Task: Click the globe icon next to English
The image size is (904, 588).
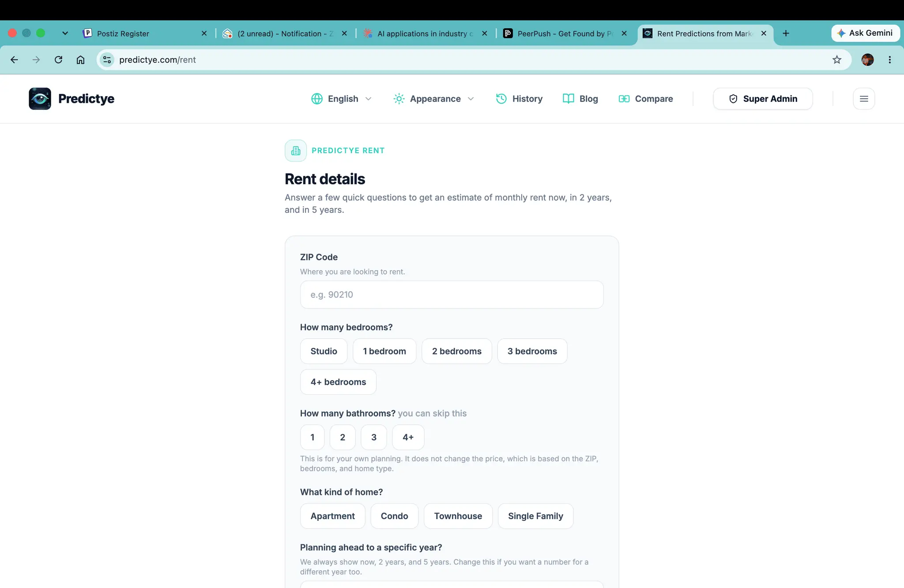Action: pyautogui.click(x=316, y=99)
